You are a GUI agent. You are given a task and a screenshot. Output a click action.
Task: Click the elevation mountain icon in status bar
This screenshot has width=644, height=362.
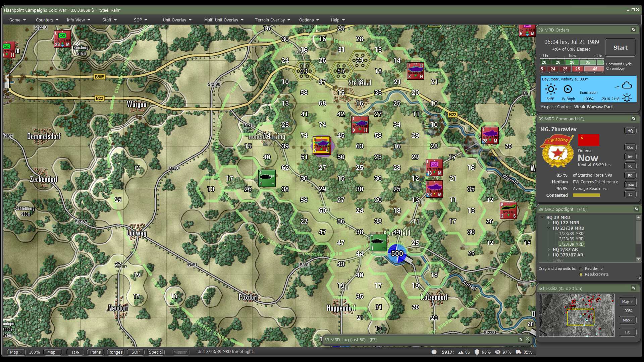coord(461,352)
